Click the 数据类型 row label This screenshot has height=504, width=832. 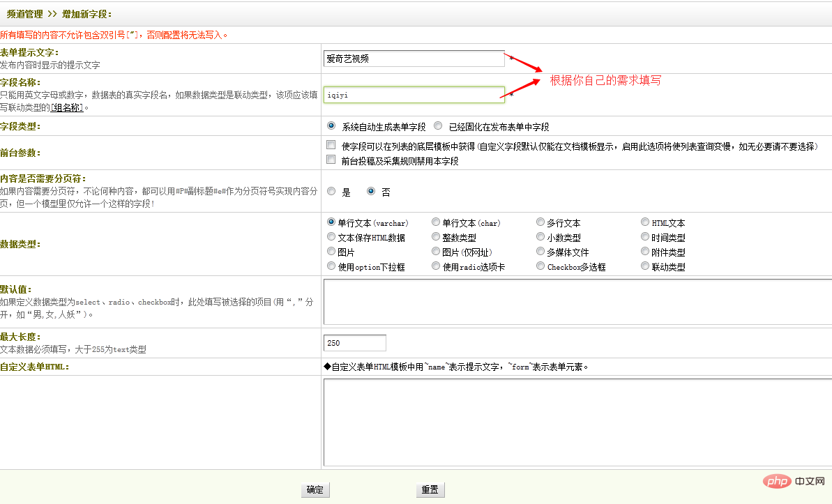[21, 244]
